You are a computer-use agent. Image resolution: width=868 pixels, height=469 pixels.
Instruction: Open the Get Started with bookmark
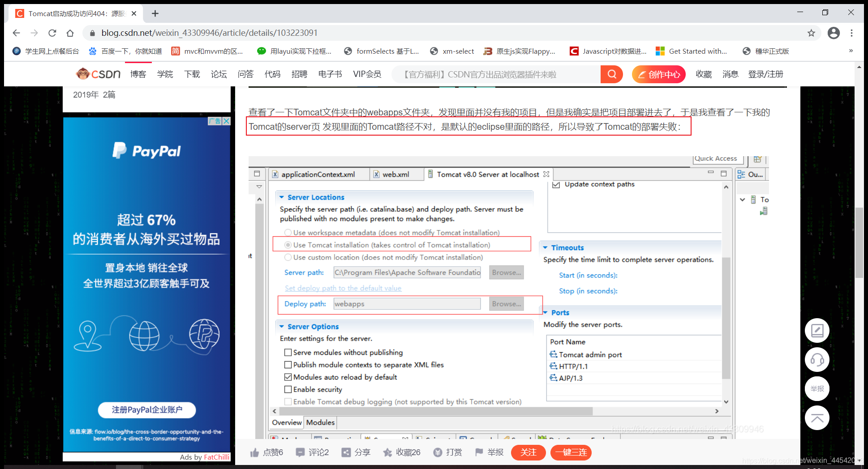point(691,51)
